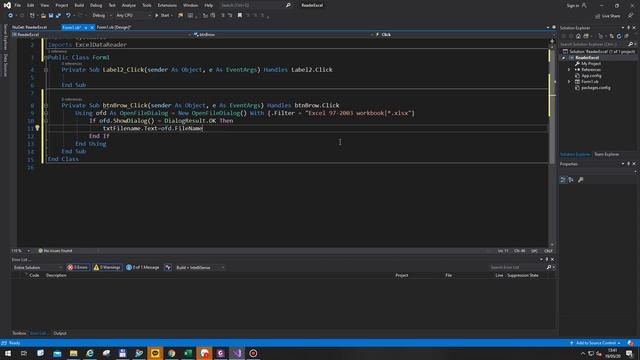The height and width of the screenshot is (360, 640).
Task: Click Add to Source Control
Action: point(596,343)
